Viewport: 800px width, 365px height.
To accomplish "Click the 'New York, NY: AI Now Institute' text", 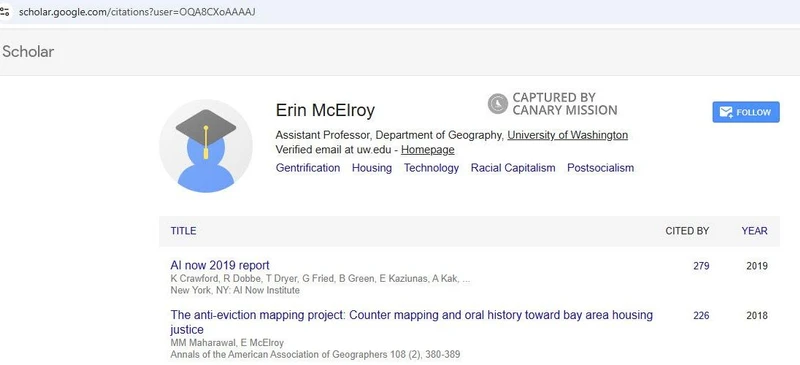I will point(235,290).
